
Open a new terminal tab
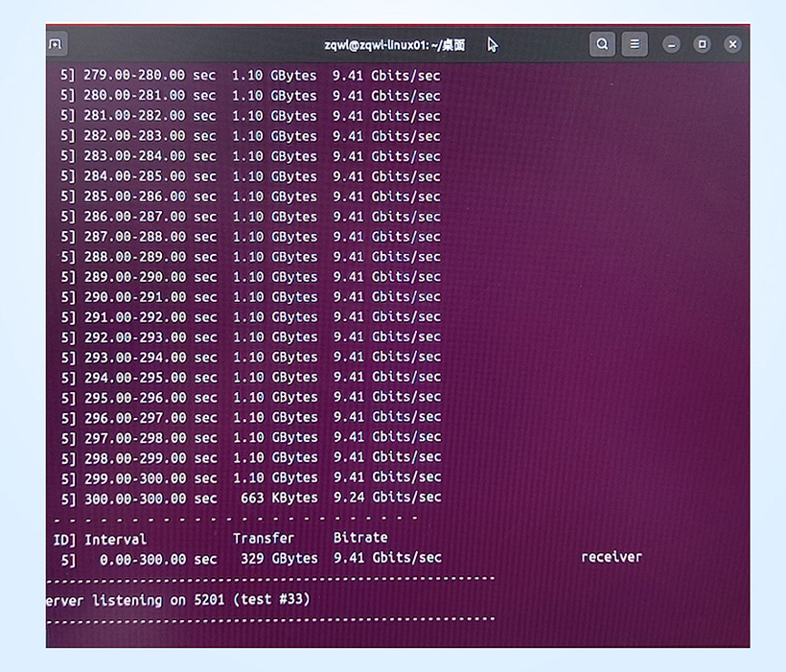click(56, 45)
